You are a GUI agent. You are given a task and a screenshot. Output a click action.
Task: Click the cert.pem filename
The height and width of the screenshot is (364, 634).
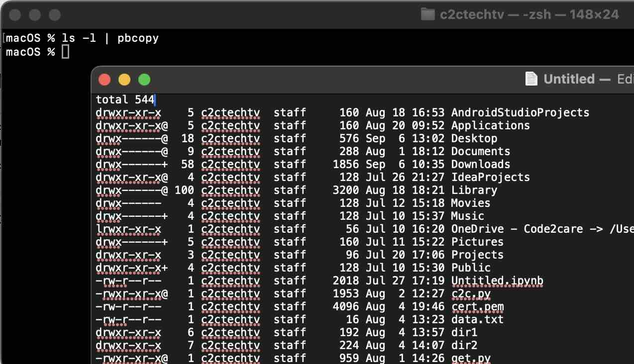point(477,306)
